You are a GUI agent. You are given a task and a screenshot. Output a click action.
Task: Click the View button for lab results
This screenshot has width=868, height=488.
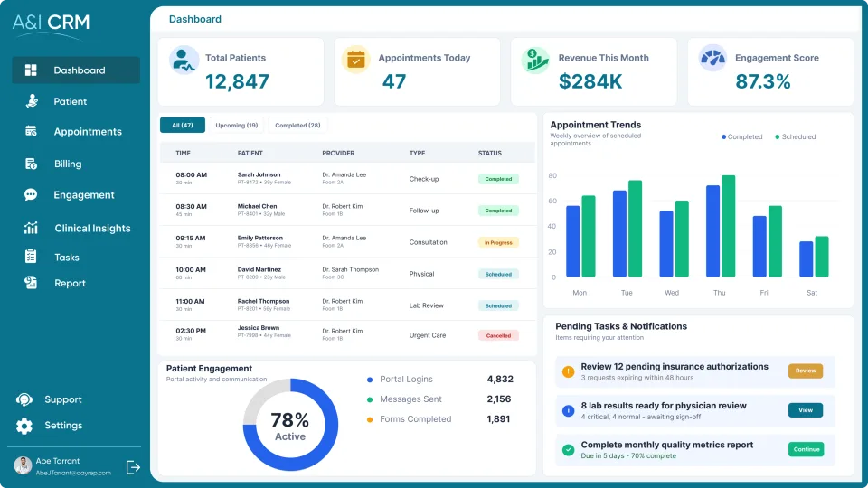pos(806,410)
